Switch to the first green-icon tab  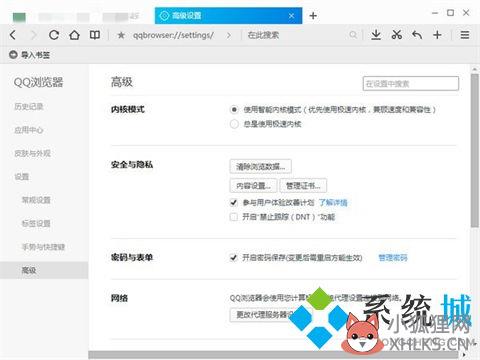pos(19,16)
